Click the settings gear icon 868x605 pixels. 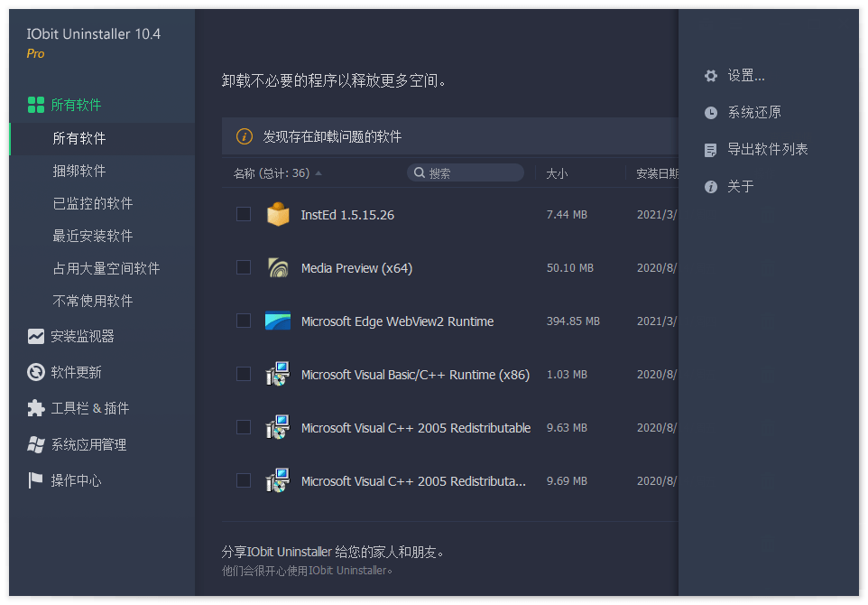point(711,76)
